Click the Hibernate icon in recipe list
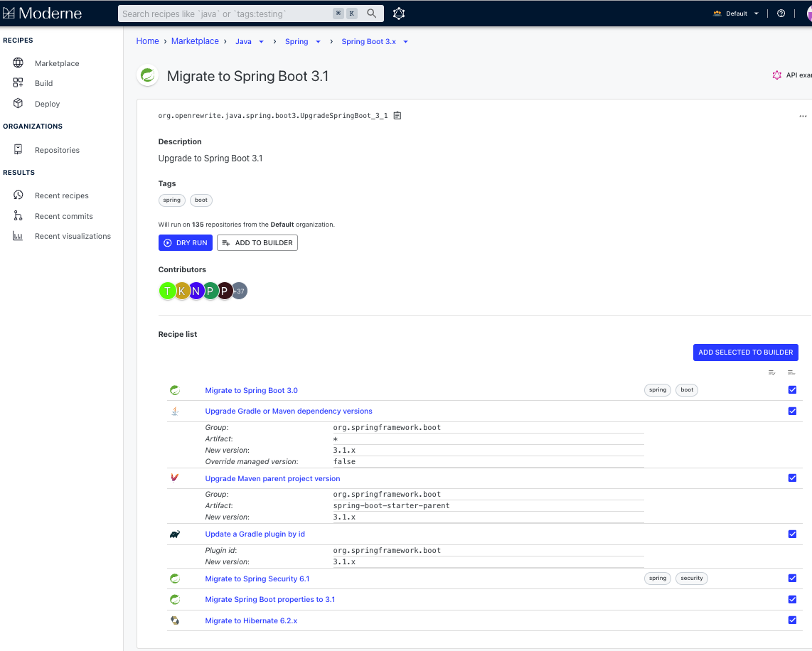 coord(175,620)
